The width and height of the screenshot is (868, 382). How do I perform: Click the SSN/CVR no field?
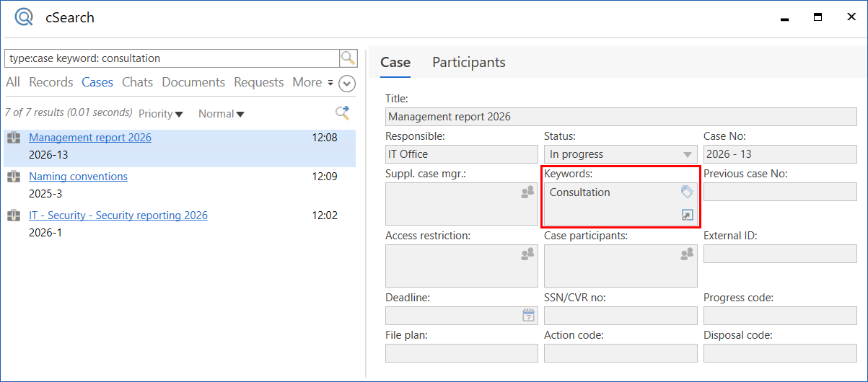point(621,315)
